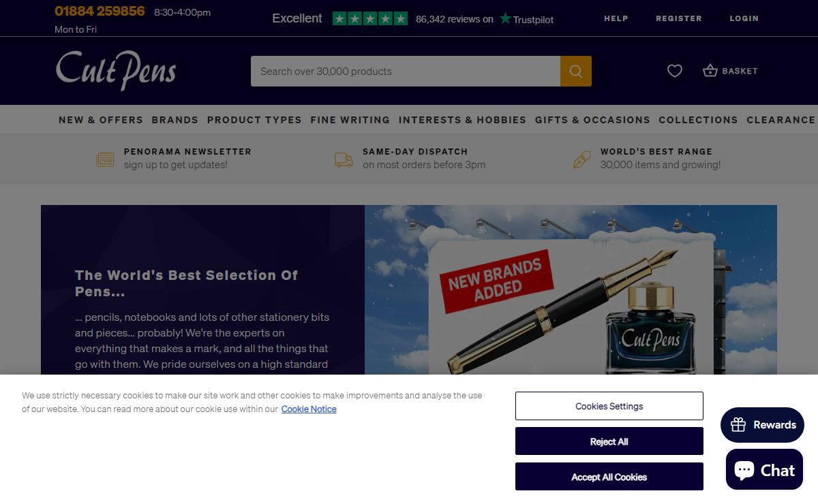Viewport: 818px width, 504px height.
Task: Open the Chat widget
Action: (765, 469)
